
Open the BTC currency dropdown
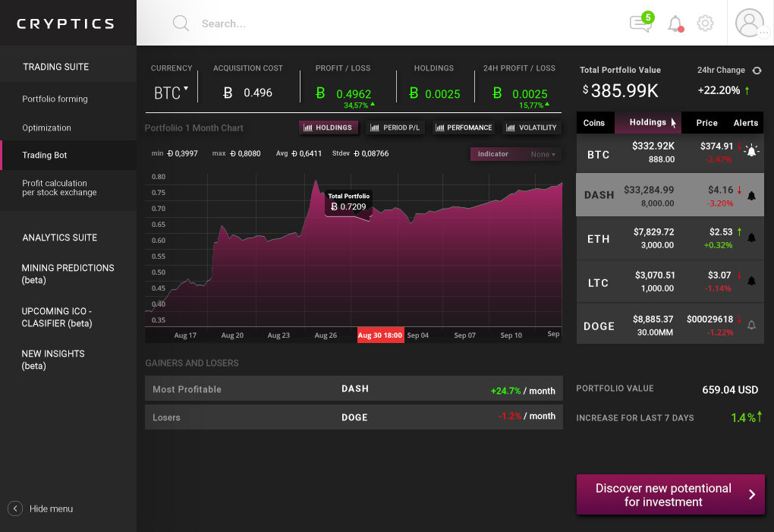(171, 93)
